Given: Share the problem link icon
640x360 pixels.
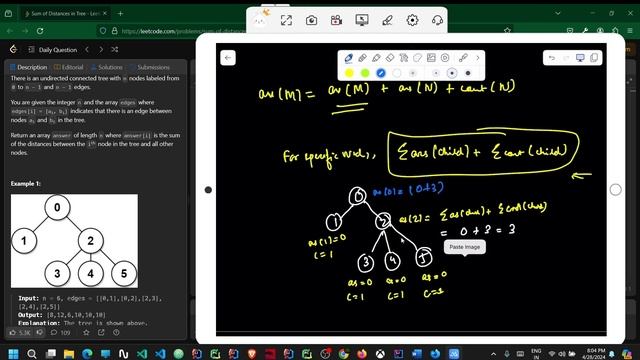Looking at the screenshot, I should tap(101, 332).
